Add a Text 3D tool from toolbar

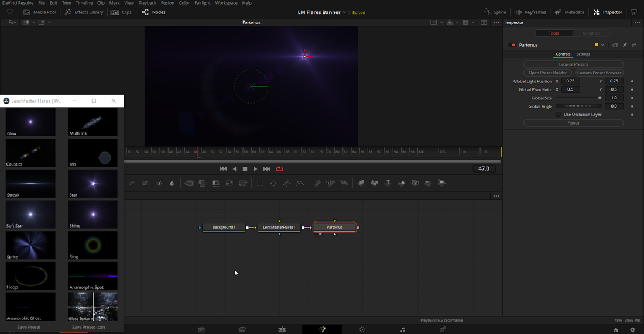click(x=388, y=183)
